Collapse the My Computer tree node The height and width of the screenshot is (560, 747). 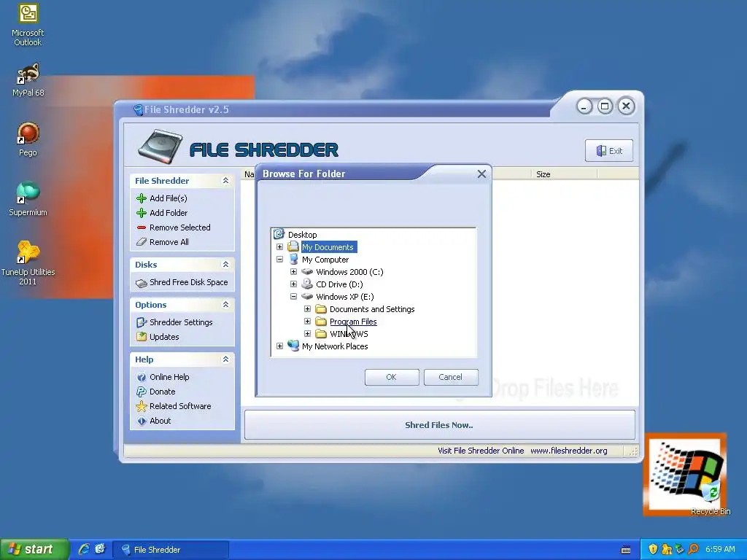279,259
